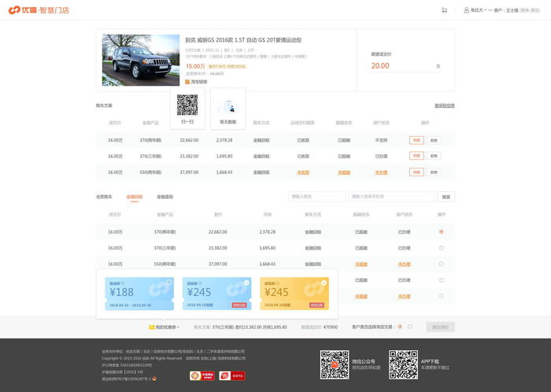Screen dimensions: 551x392
Task: Click the WeChat official account QR code
Action: 334,364
